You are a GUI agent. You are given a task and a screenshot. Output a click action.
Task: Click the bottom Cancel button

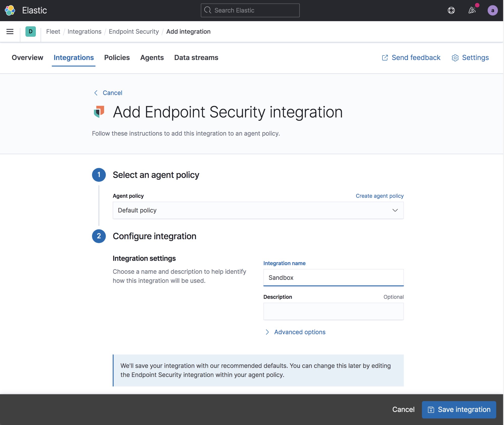(403, 409)
